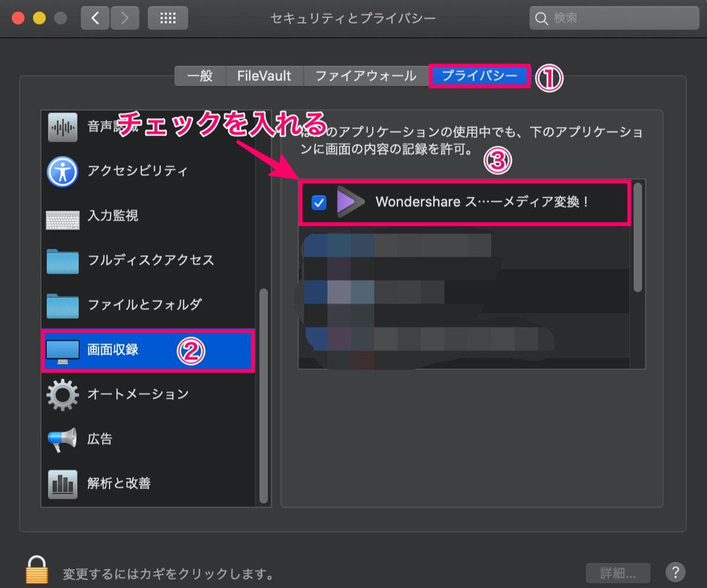Screen dimensions: 707x588
Task: Click the ファイルとフォルダ folder icon
Action: (x=62, y=305)
